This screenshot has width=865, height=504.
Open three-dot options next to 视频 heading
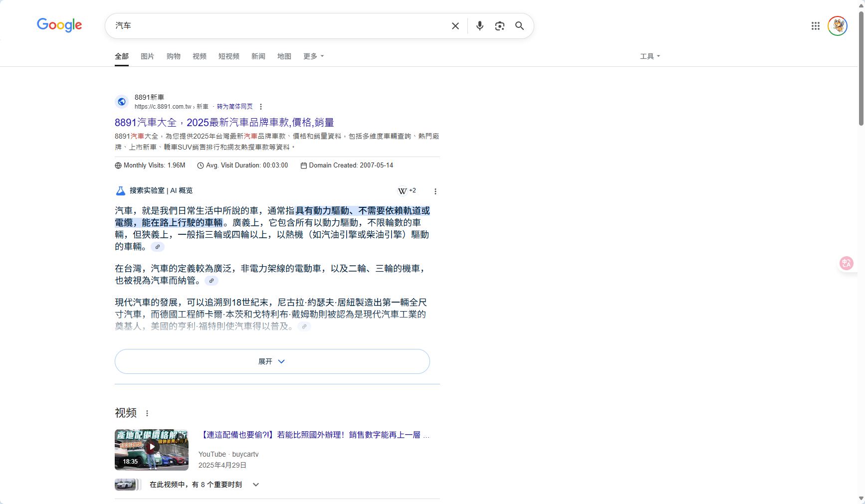tap(147, 413)
